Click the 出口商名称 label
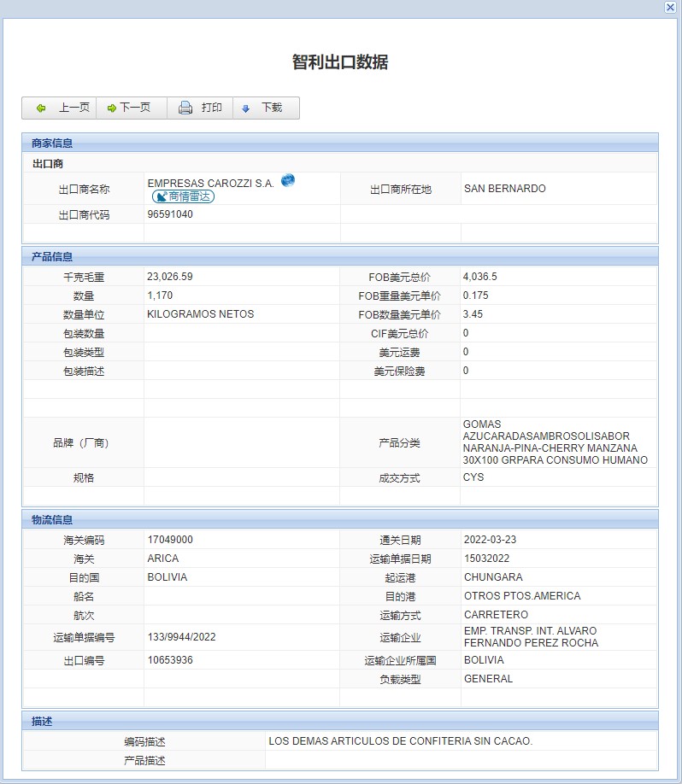The image size is (682, 784). (x=84, y=189)
